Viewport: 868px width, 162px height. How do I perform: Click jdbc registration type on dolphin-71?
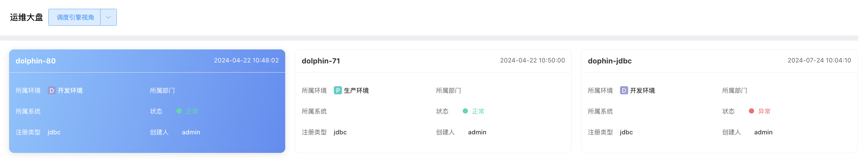coord(340,132)
